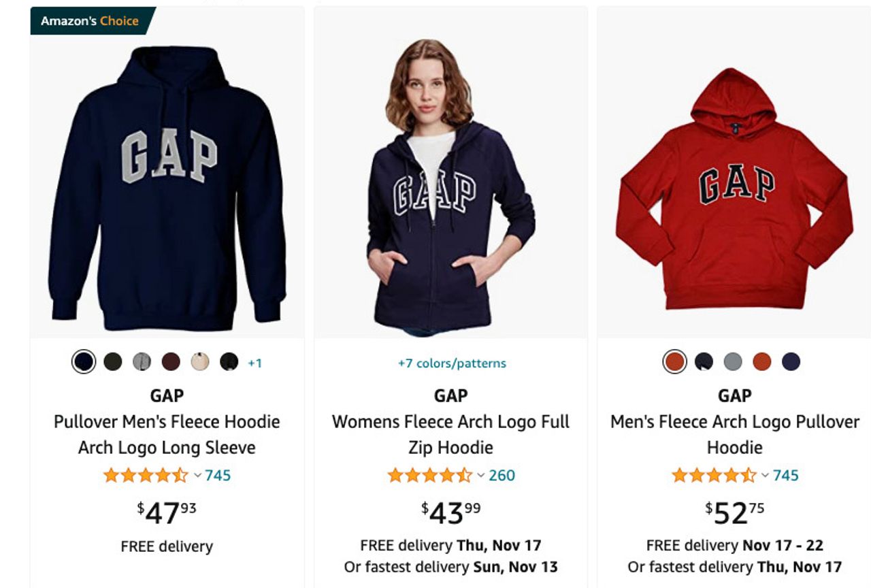Image resolution: width=871 pixels, height=588 pixels.
Task: Select maroon swatch for Pullover Men's Fleece Hoodie
Action: pos(171,362)
